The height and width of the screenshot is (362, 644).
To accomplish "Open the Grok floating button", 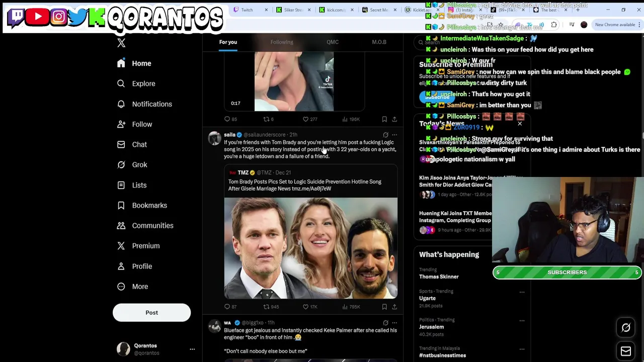I will [626, 328].
